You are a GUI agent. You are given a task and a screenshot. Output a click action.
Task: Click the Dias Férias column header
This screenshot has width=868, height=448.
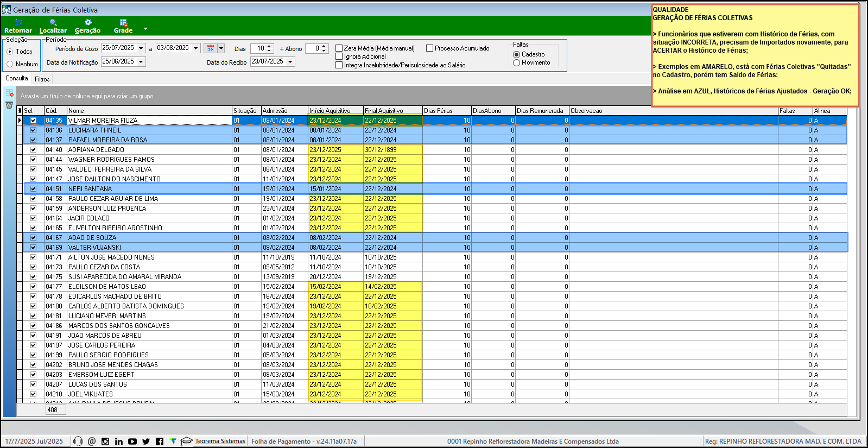[x=447, y=111]
